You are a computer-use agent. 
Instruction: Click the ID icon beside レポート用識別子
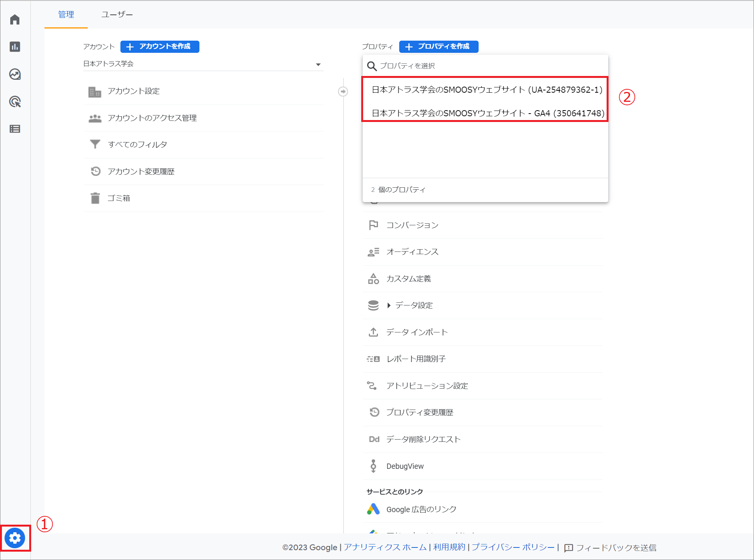373,359
